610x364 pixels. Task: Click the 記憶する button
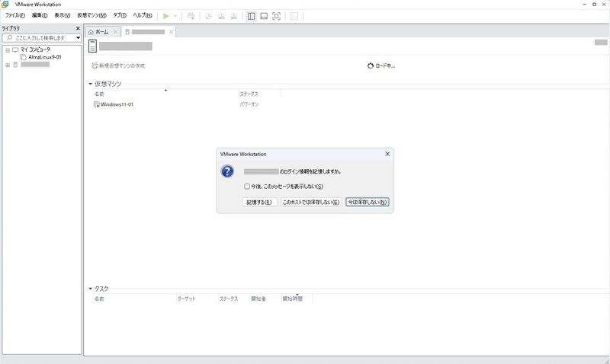[x=259, y=202]
